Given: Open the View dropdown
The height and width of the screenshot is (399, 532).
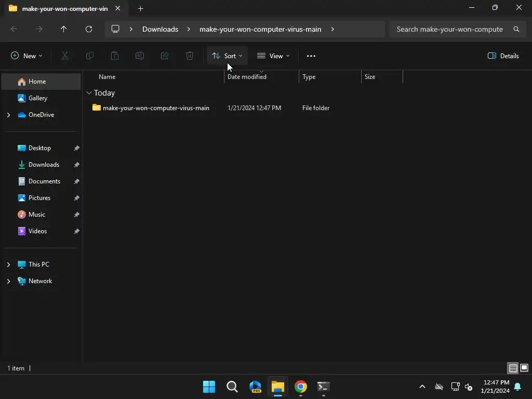Looking at the screenshot, I should pos(273,56).
